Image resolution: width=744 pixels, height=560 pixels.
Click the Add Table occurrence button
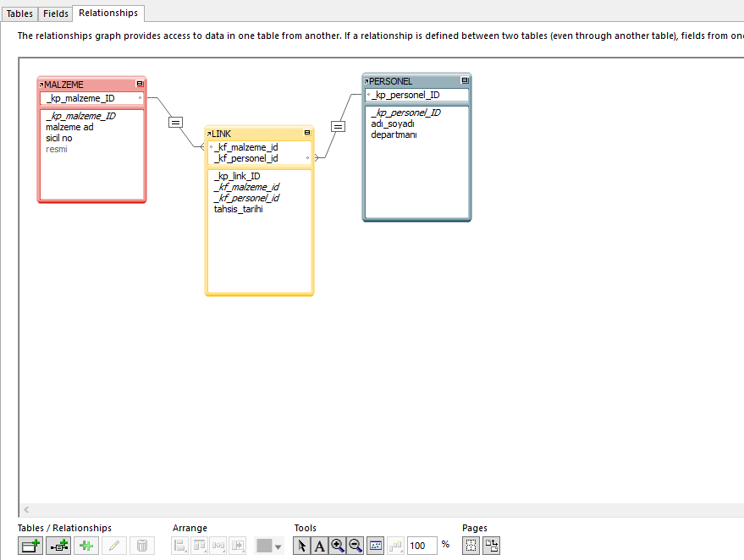(31, 546)
